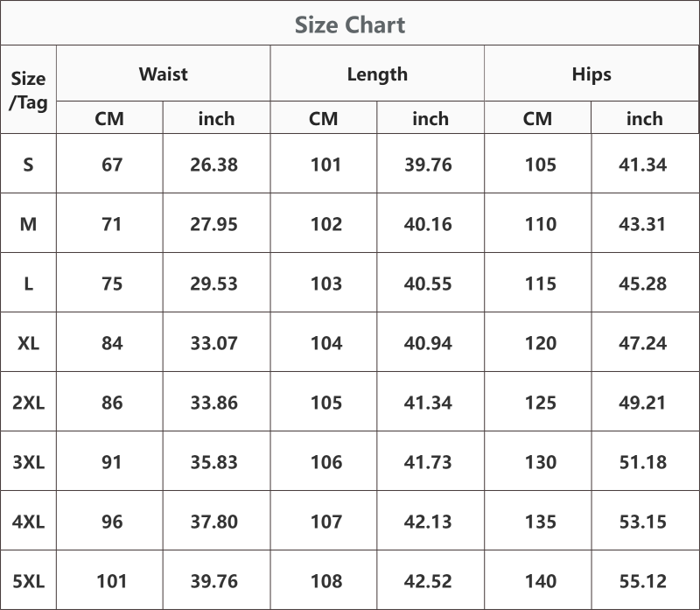700x610 pixels.
Task: Click the XL size label
Action: click(28, 343)
